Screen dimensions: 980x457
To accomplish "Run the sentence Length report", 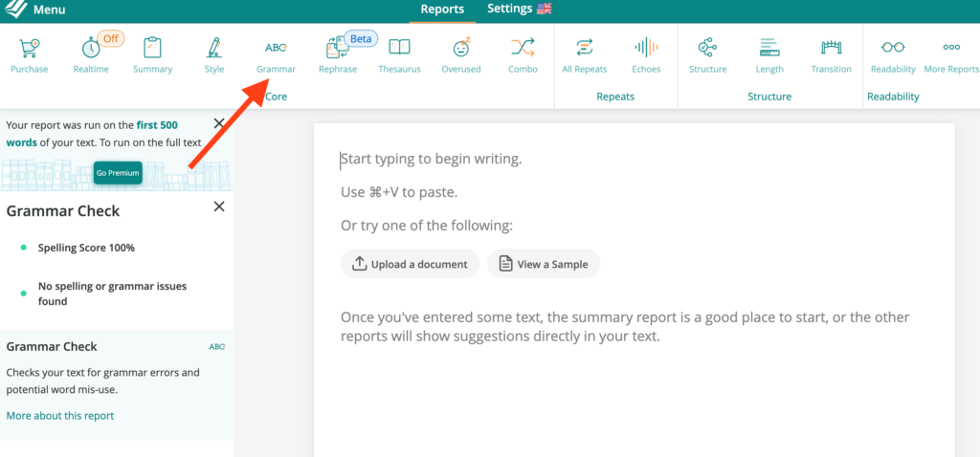I will tap(768, 55).
